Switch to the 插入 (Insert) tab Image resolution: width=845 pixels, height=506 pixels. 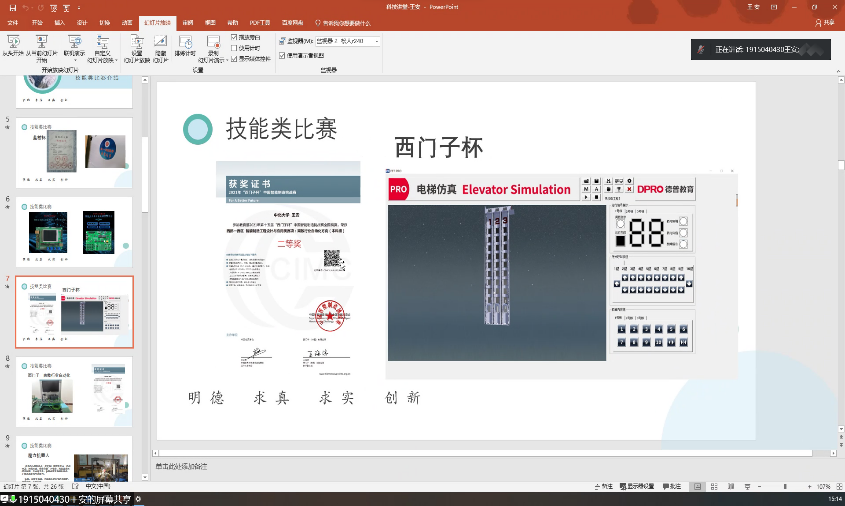pos(59,23)
